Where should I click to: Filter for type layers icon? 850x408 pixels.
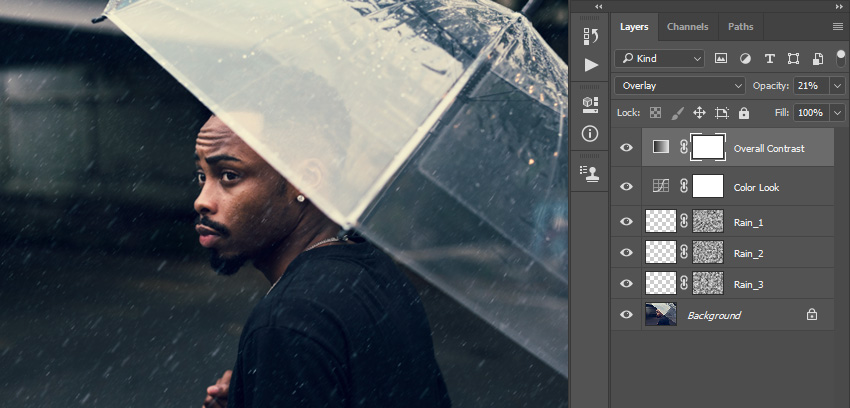coord(769,59)
